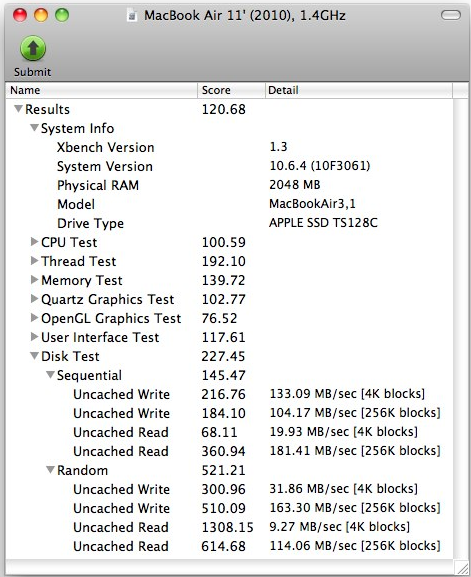Collapse the Random disclosure triangle
The height and width of the screenshot is (577, 471).
(x=50, y=470)
